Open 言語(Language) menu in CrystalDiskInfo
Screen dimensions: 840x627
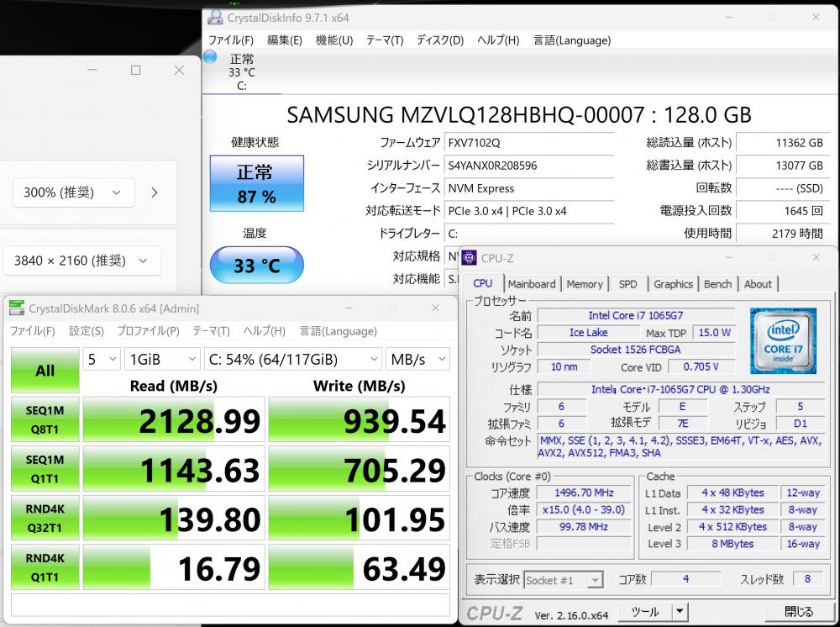pos(572,40)
